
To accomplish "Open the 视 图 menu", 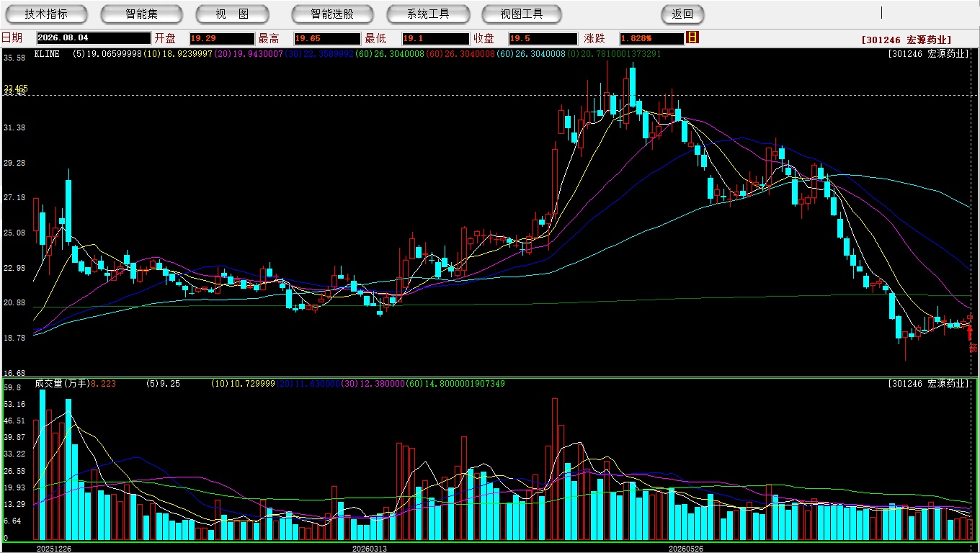I will tap(232, 14).
